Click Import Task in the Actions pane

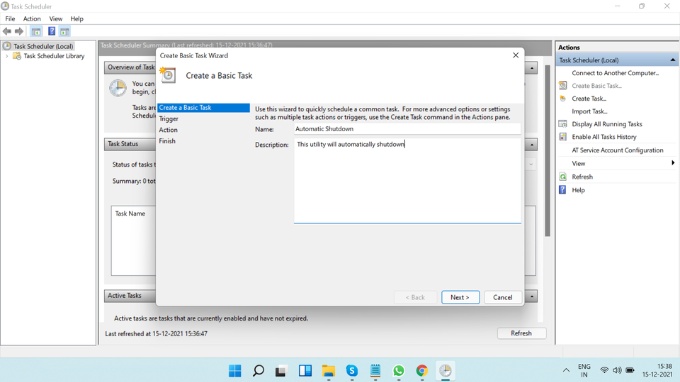pos(589,111)
